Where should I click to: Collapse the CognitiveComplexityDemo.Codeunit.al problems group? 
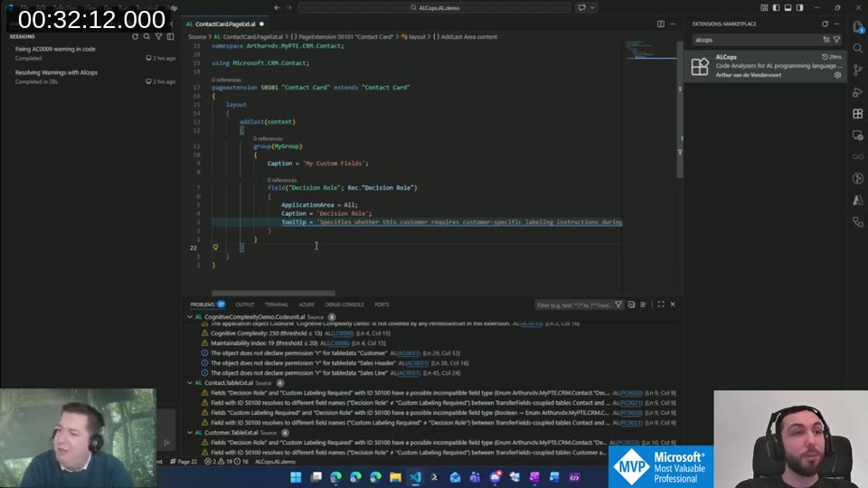click(x=190, y=317)
